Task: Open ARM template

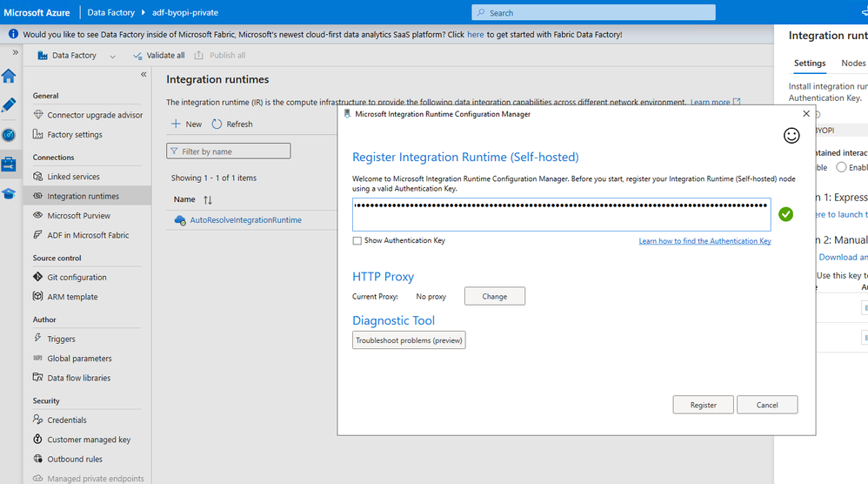Action: pos(65,297)
